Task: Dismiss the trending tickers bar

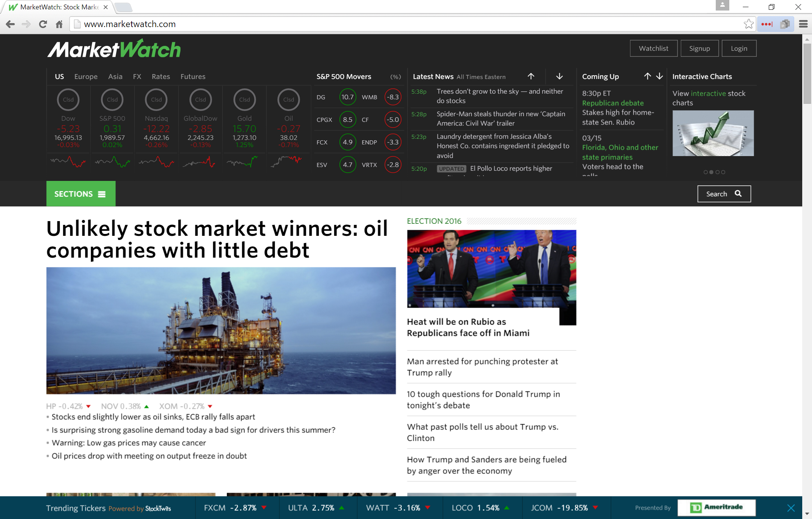Action: click(791, 507)
